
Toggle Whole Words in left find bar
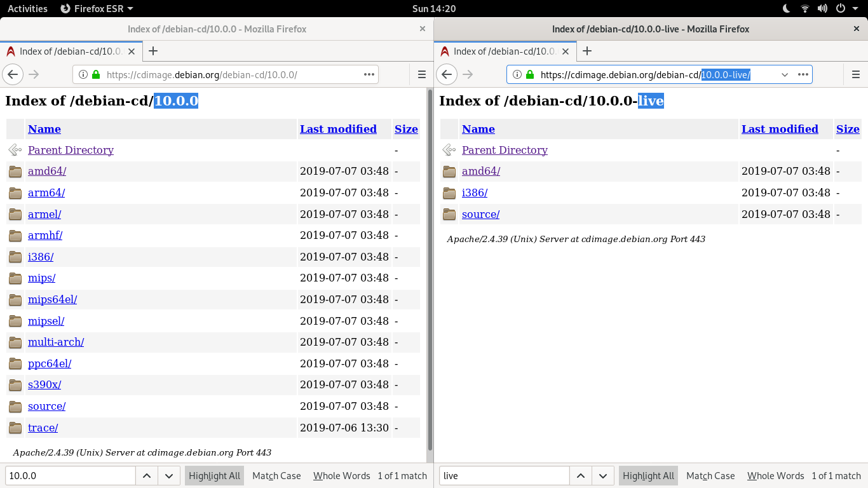[x=342, y=476]
